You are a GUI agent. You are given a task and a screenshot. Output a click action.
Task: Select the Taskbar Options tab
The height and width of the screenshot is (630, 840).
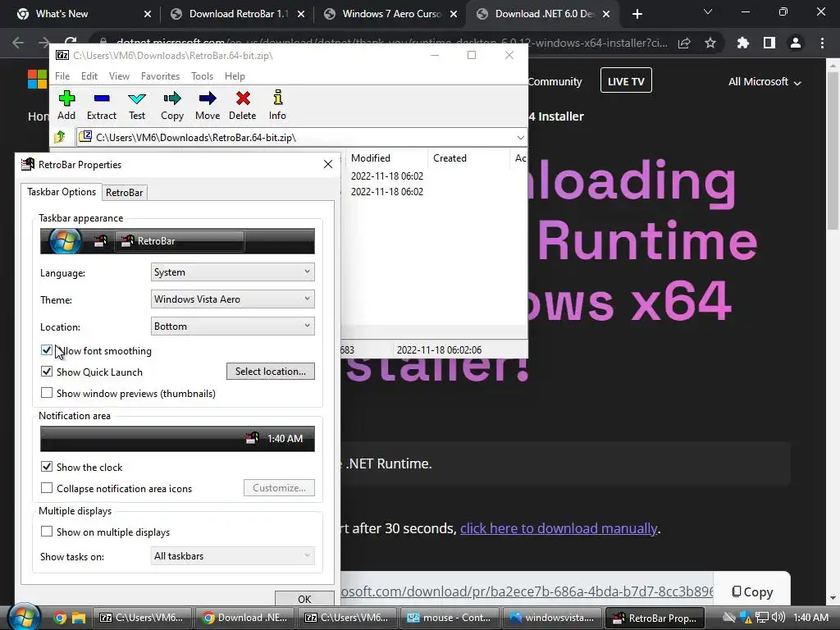tap(61, 192)
